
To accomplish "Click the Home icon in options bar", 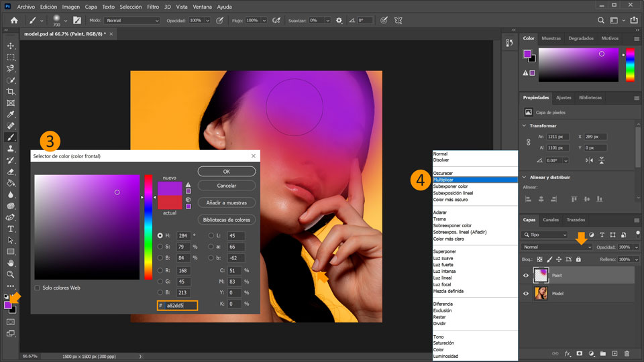I will pyautogui.click(x=13, y=21).
